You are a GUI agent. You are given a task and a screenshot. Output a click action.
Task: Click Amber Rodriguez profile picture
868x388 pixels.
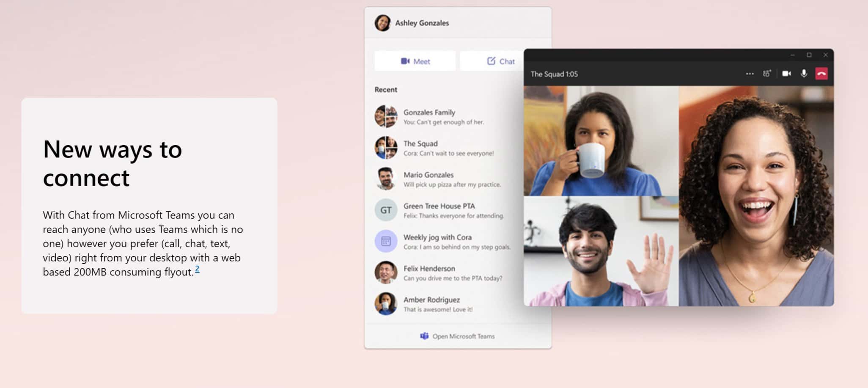pyautogui.click(x=386, y=304)
